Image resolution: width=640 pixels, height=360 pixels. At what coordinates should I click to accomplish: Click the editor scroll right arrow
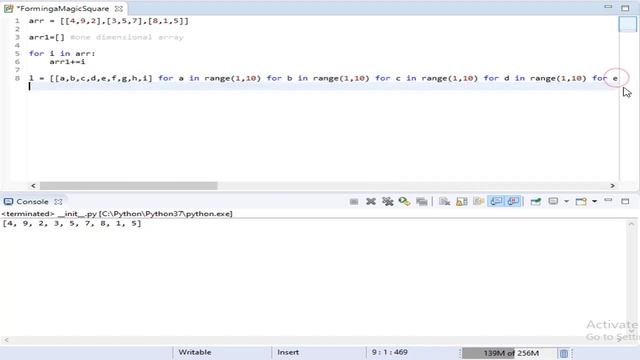point(612,186)
